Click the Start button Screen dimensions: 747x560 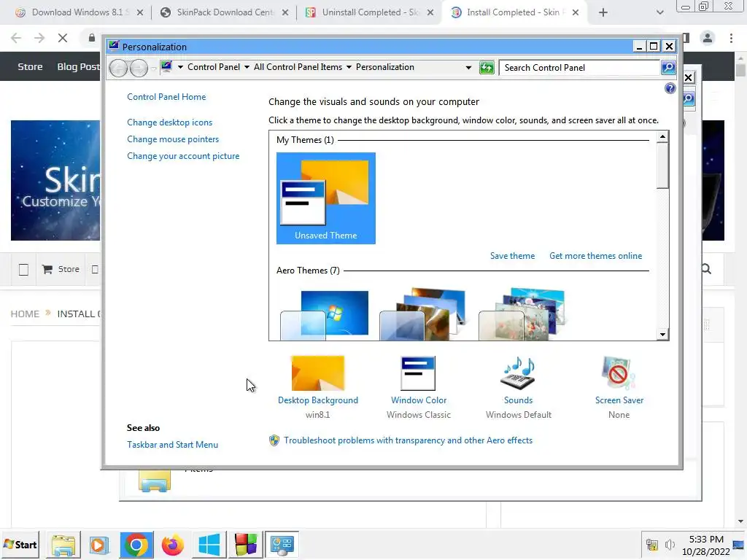(x=20, y=545)
